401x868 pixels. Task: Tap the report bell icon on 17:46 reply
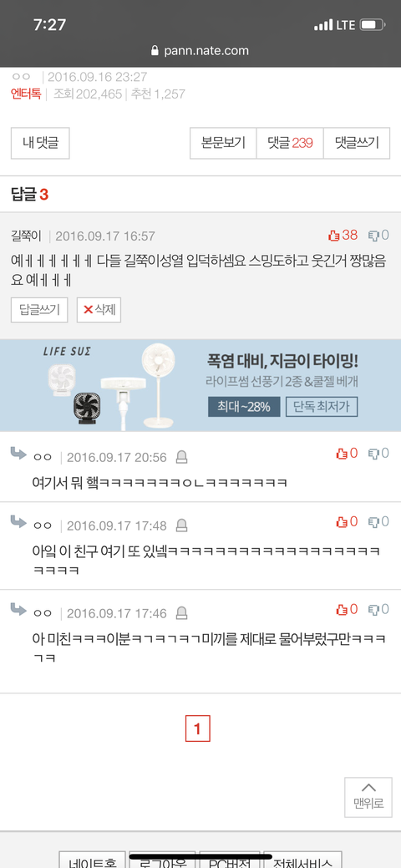pos(181,613)
